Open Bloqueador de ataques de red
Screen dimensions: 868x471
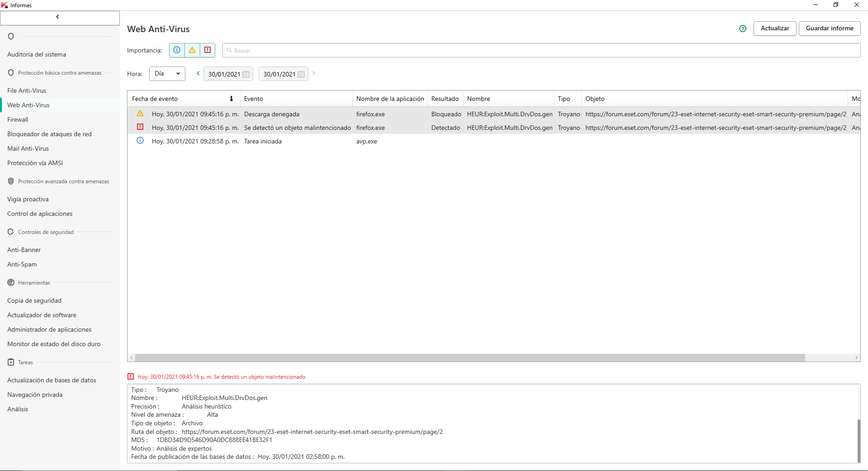49,134
